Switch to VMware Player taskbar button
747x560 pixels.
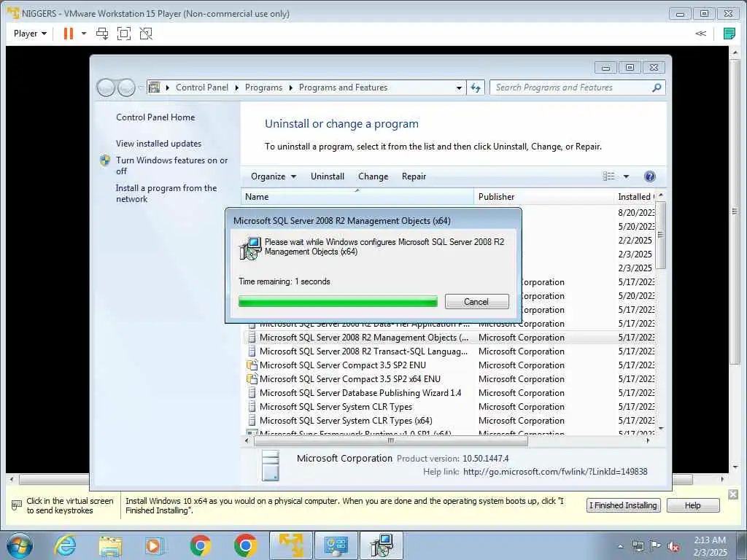point(291,545)
